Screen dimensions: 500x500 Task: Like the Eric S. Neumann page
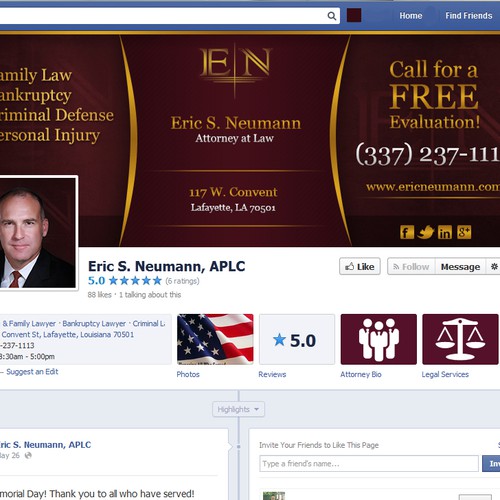point(360,267)
